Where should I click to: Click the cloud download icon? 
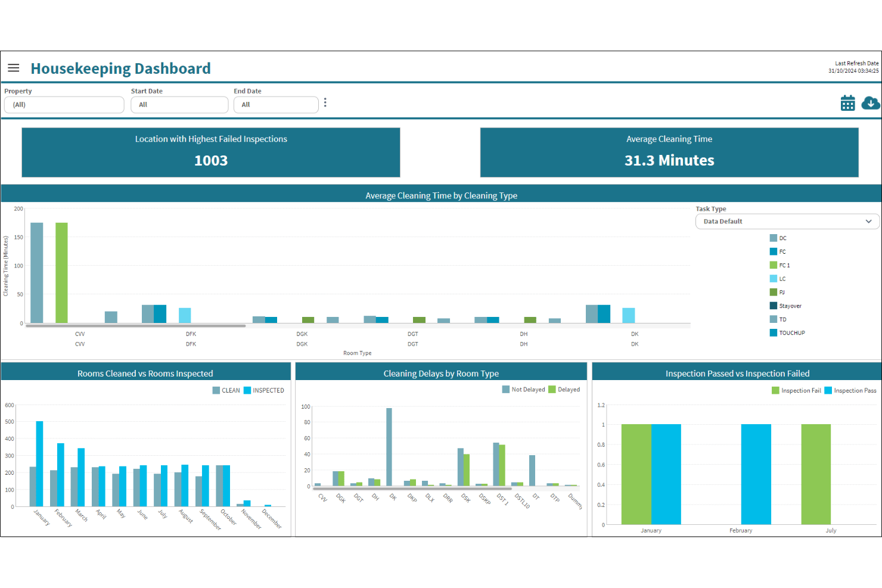tap(871, 102)
